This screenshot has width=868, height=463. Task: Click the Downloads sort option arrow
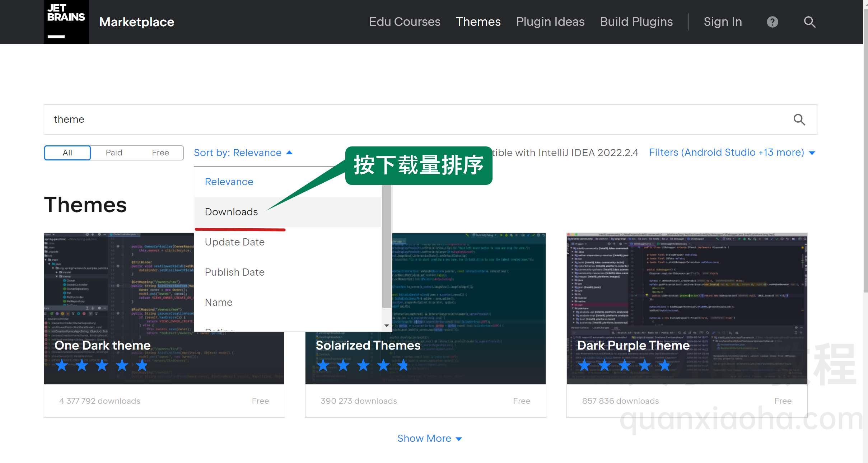231,212
